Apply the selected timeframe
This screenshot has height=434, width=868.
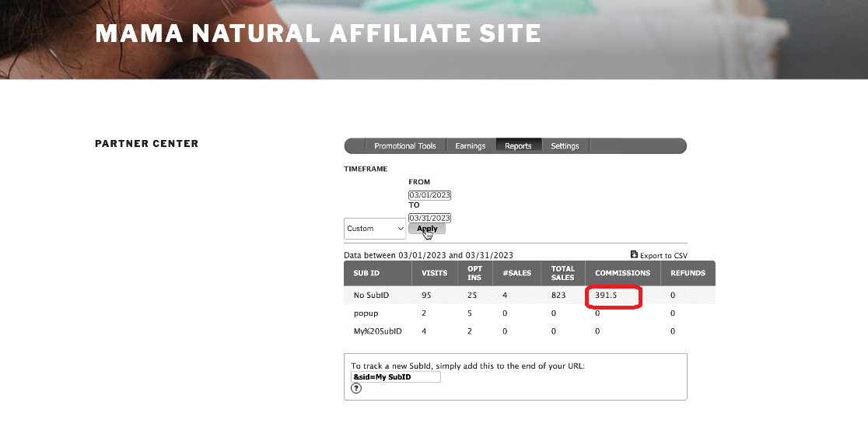pyautogui.click(x=427, y=229)
